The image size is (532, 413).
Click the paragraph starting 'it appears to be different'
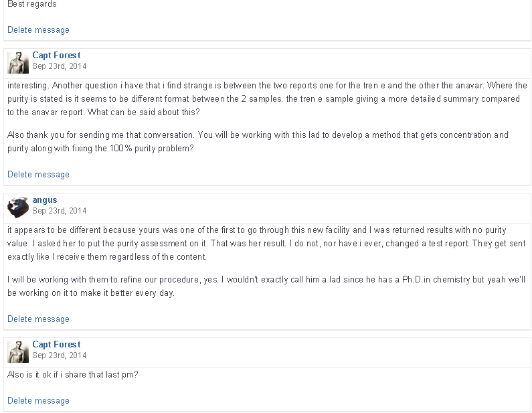[267, 244]
